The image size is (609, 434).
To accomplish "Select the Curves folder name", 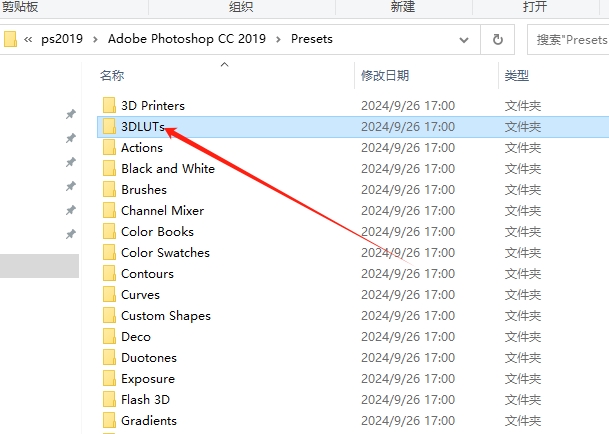I will point(140,295).
